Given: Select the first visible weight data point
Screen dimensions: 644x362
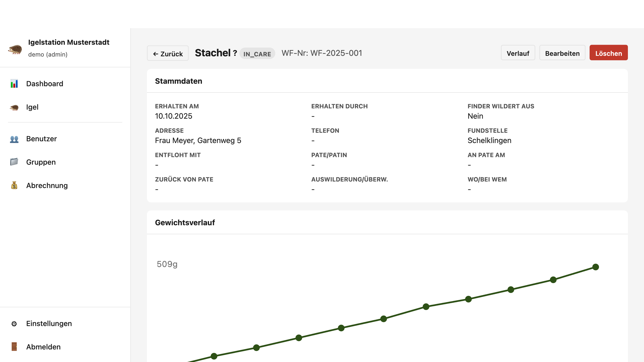Looking at the screenshot, I should pyautogui.click(x=214, y=356).
